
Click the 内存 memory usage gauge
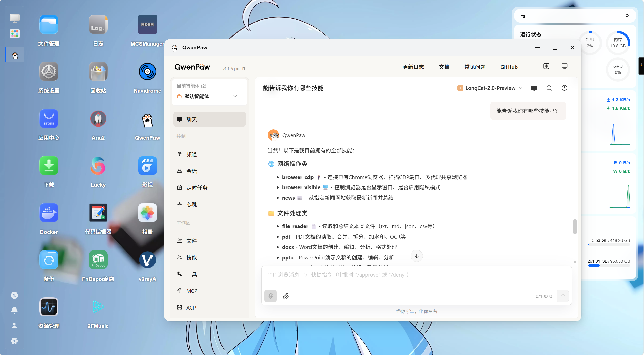click(618, 43)
